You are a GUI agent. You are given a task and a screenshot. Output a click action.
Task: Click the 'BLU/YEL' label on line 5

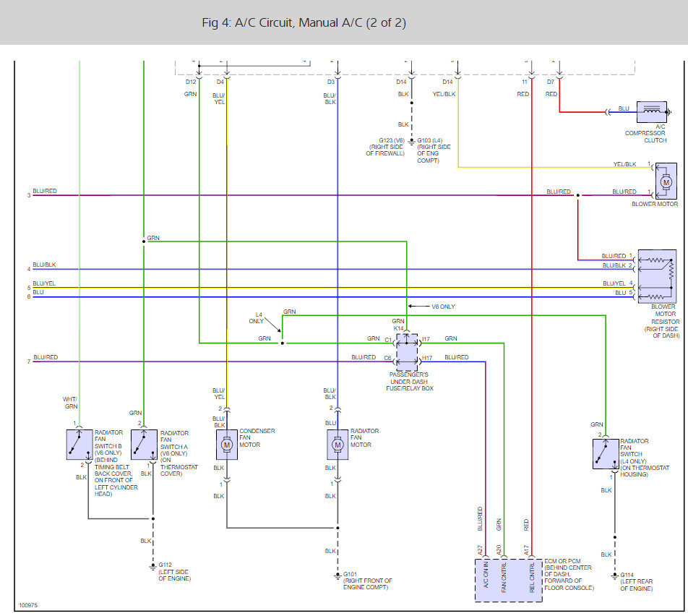[x=44, y=283]
